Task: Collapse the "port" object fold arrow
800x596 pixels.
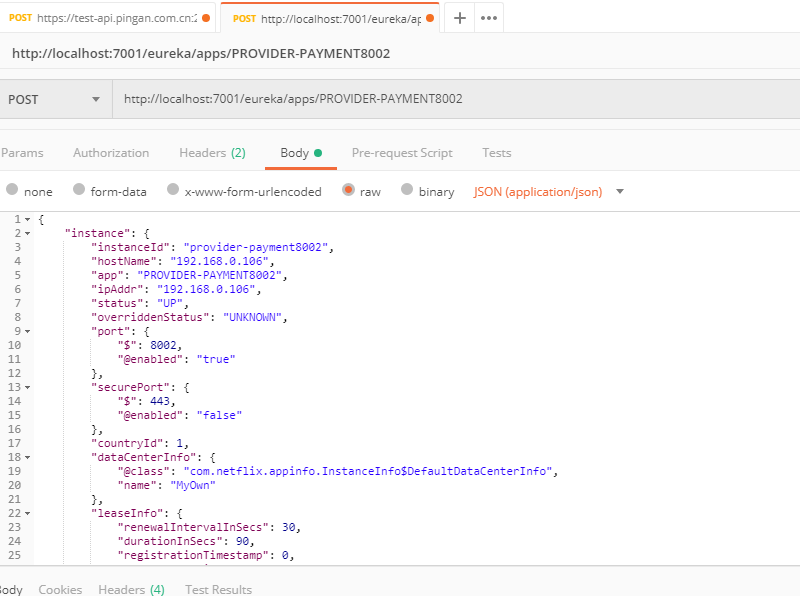Action: 27,331
